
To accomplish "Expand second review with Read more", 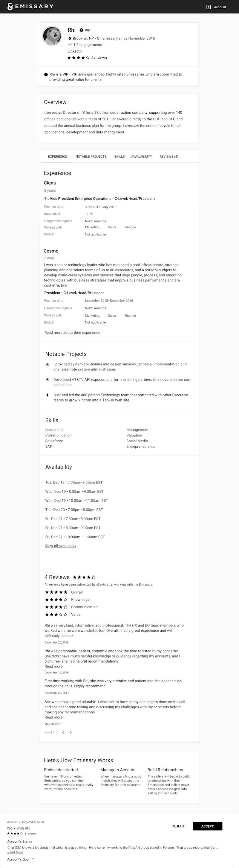I will [x=53, y=666].
